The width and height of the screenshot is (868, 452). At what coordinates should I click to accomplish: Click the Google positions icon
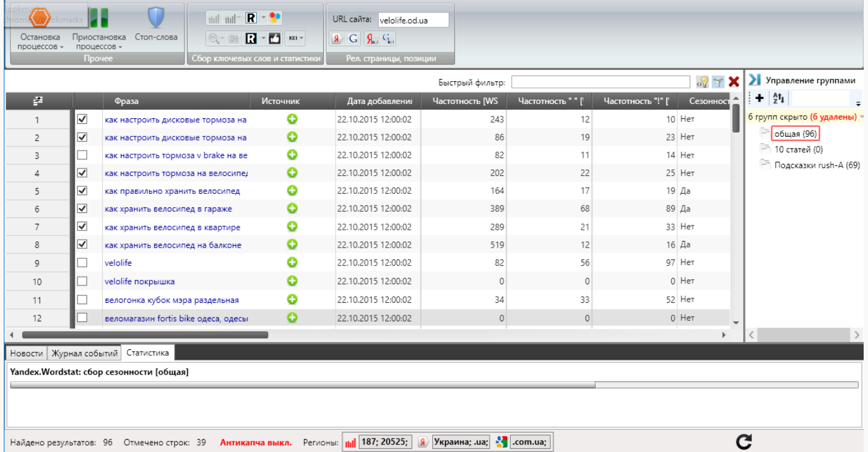click(388, 39)
